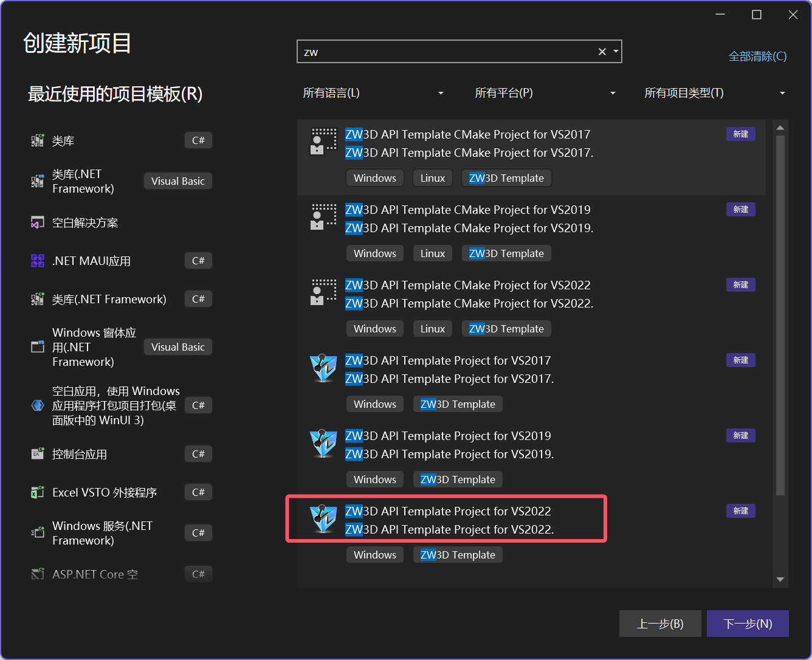Click the CMake Project for VS2019 icon

[x=323, y=218]
